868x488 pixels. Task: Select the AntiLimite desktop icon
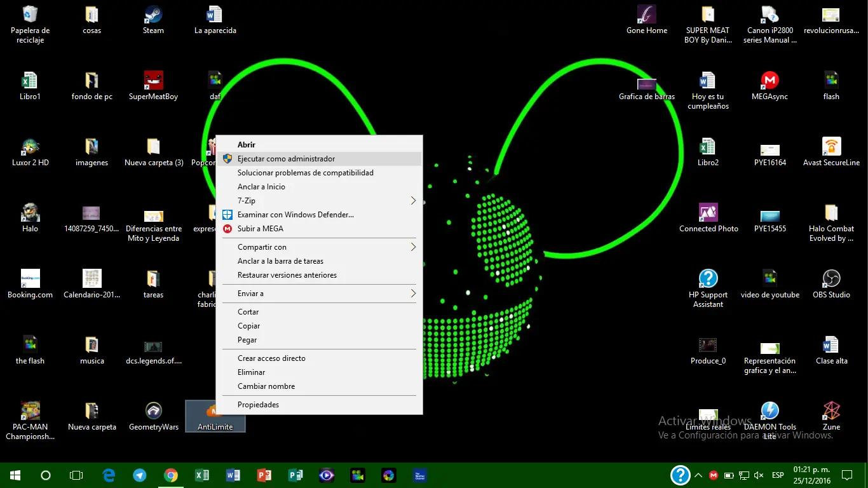215,416
